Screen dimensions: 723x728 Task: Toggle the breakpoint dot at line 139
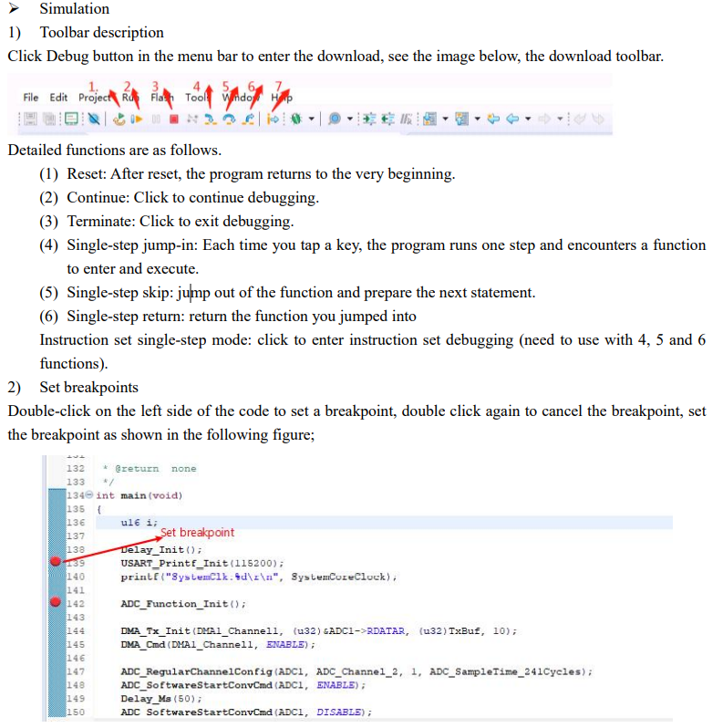pos(56,561)
